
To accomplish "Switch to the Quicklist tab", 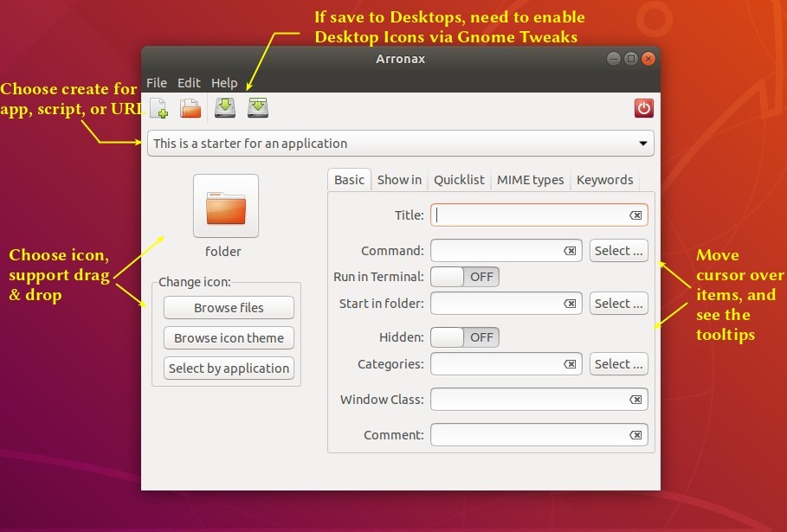I will click(459, 180).
